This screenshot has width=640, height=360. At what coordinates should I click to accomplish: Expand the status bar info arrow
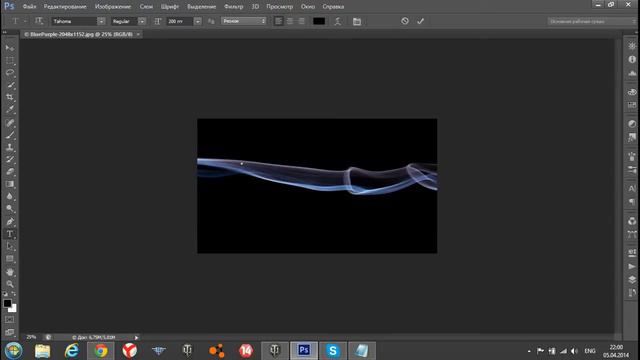[x=136, y=338]
